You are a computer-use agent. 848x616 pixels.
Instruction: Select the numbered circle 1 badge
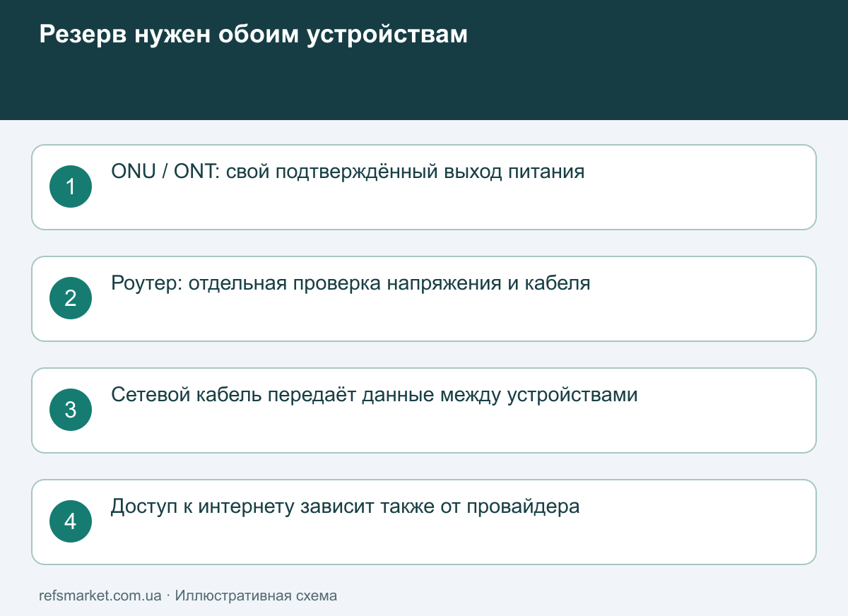pos(71,186)
